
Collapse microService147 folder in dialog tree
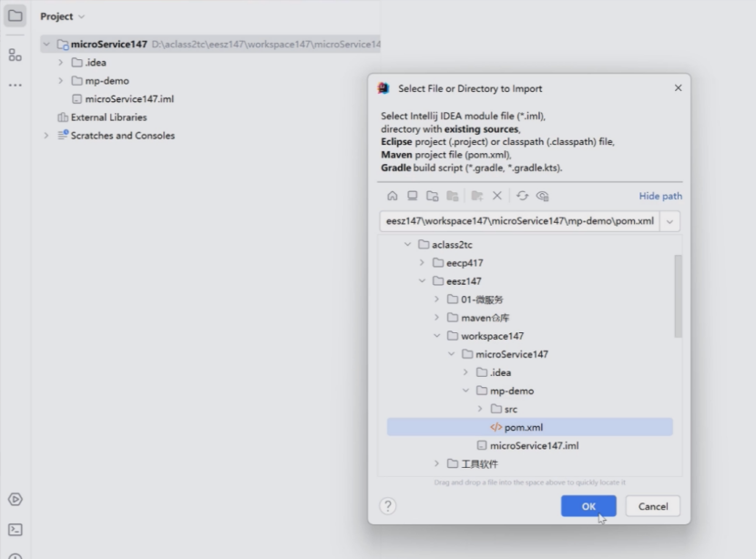pos(451,354)
